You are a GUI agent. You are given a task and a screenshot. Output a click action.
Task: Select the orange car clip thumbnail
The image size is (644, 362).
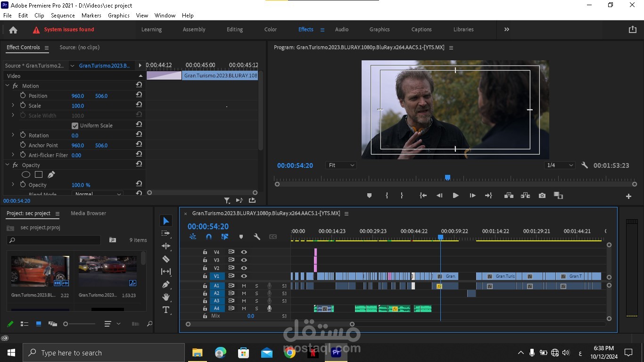tap(40, 271)
